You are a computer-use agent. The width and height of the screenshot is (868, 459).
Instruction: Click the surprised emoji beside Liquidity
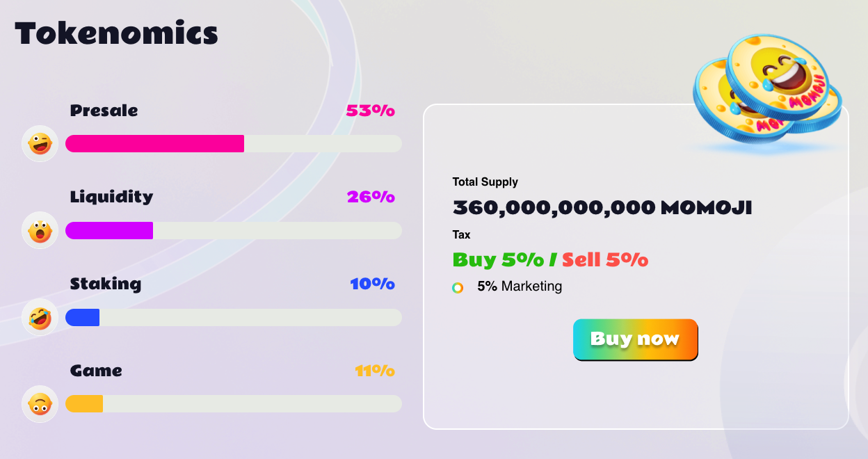tap(40, 230)
